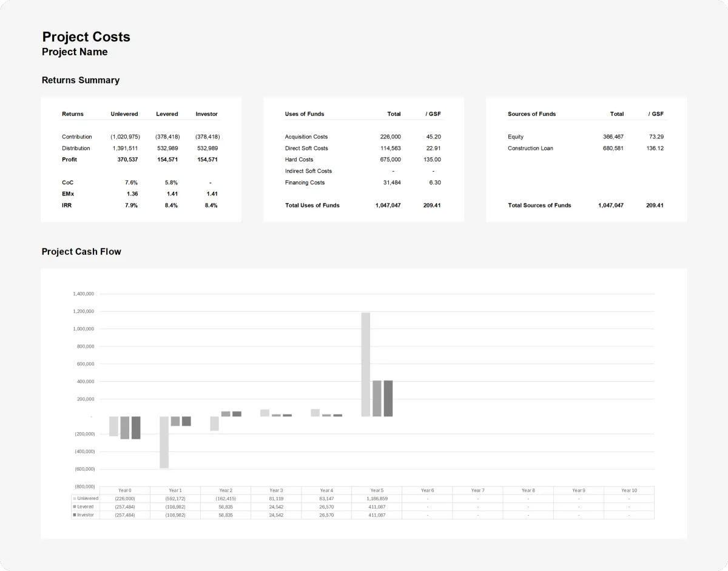Select the Acquisition Costs per GSF 45.20
Viewport: 728px width, 571px height.
click(434, 137)
